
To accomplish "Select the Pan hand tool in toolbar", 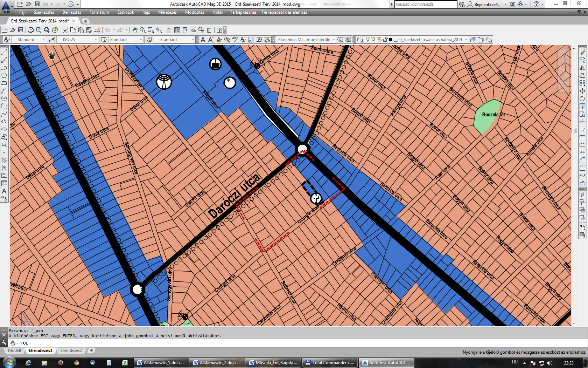I will (x=135, y=30).
